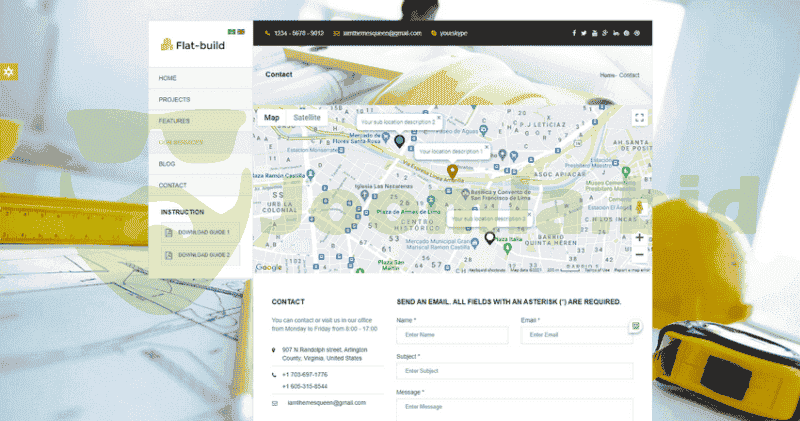Click the orange map location marker
The height and width of the screenshot is (421, 800).
[452, 172]
